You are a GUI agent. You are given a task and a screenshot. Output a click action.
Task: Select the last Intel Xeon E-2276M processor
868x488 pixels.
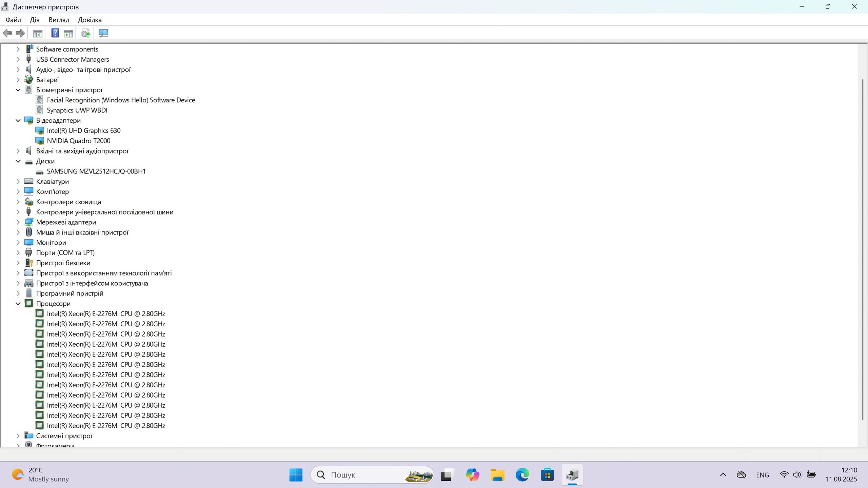106,425
